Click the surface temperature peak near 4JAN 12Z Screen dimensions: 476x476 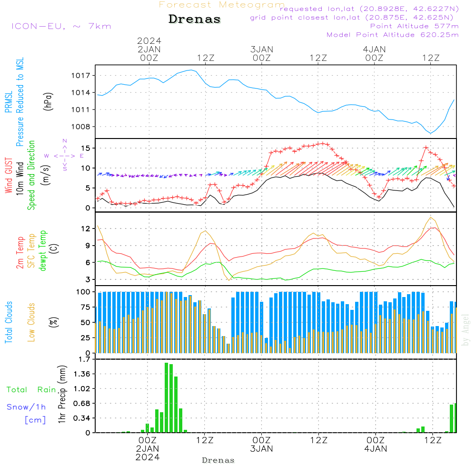[430, 218]
